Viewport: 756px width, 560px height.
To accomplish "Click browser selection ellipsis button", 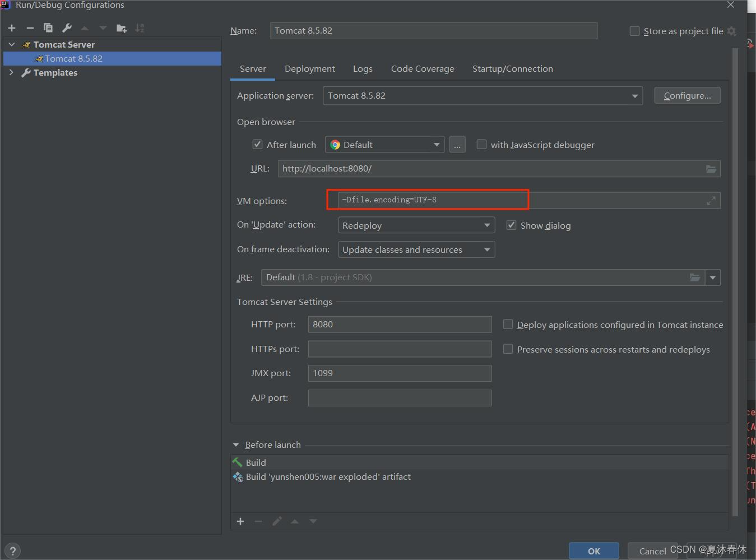I will (457, 145).
